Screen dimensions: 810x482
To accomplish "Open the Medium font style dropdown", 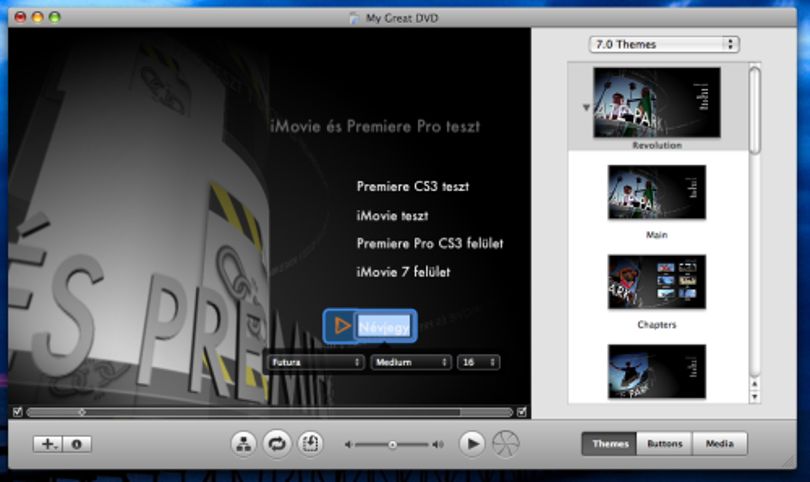I will (x=411, y=362).
